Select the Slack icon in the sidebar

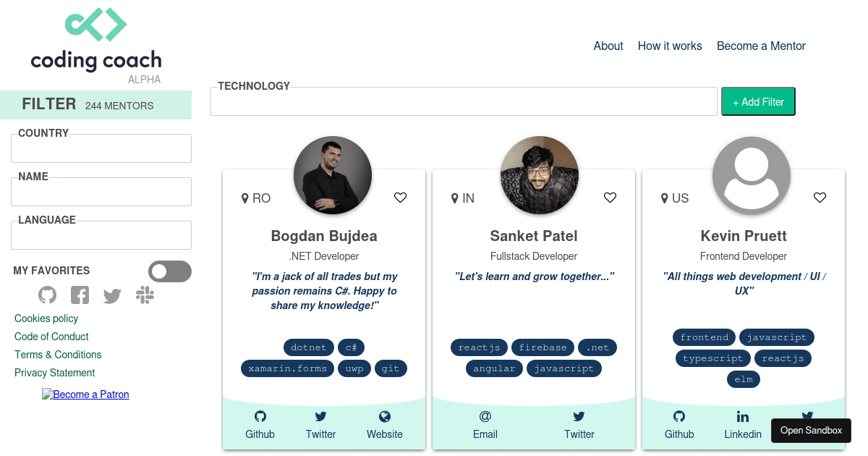[145, 295]
